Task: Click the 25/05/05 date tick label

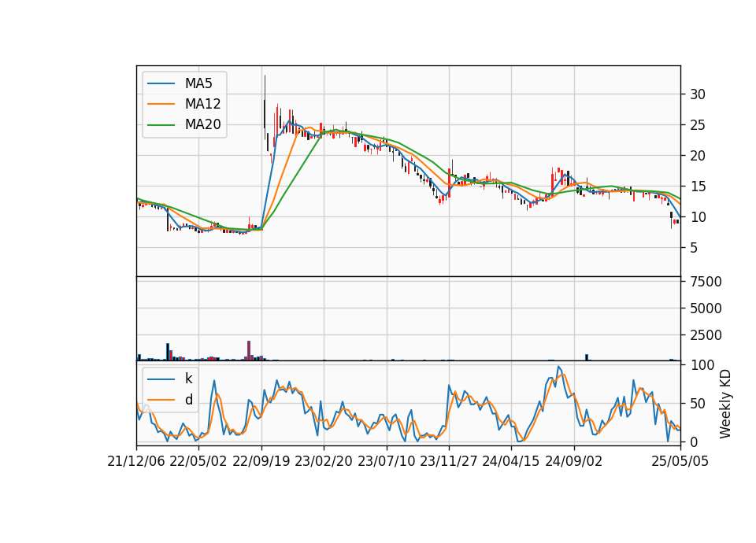Action: 680,461
